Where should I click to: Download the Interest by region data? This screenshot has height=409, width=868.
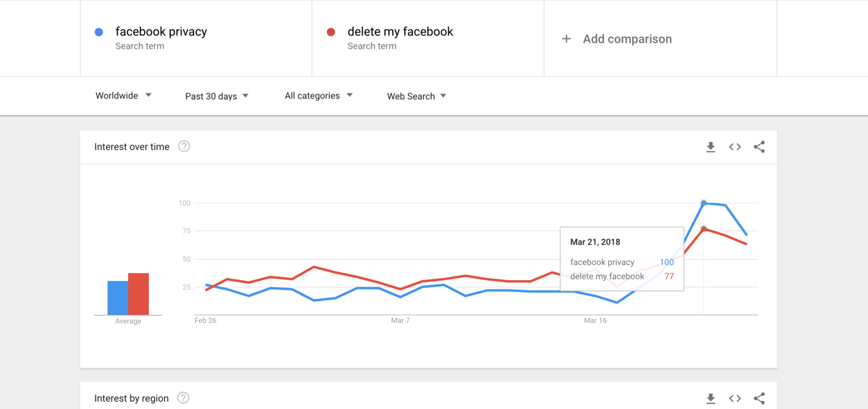coord(710,398)
